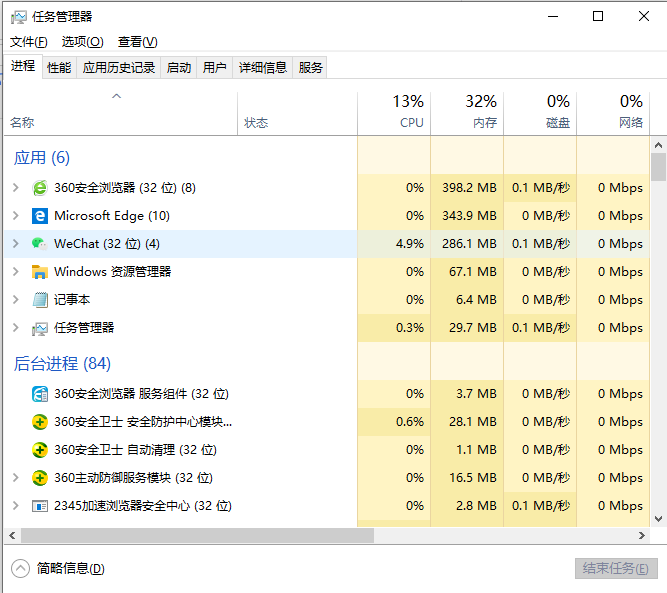Click the 简略信息(D) link
This screenshot has width=667, height=593.
pyautogui.click(x=71, y=568)
